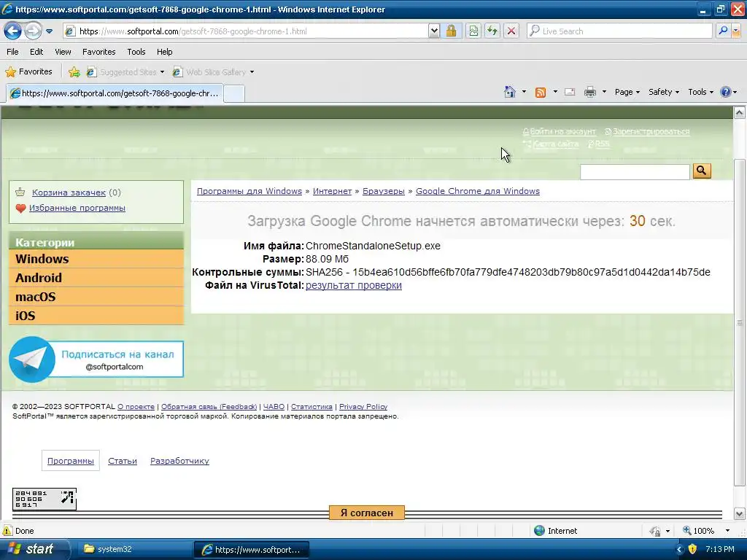Open the Help menu
747x560 pixels.
[x=164, y=52]
